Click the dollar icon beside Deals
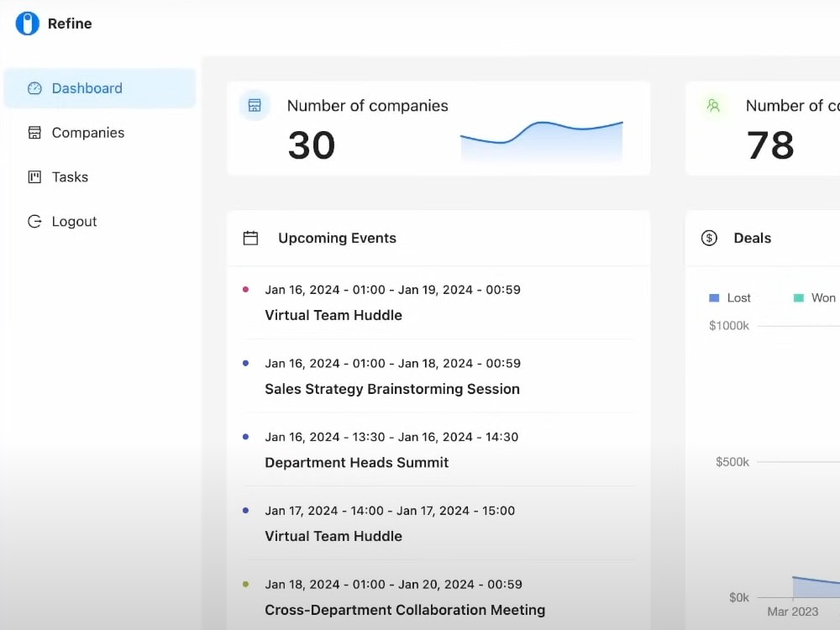 [709, 238]
